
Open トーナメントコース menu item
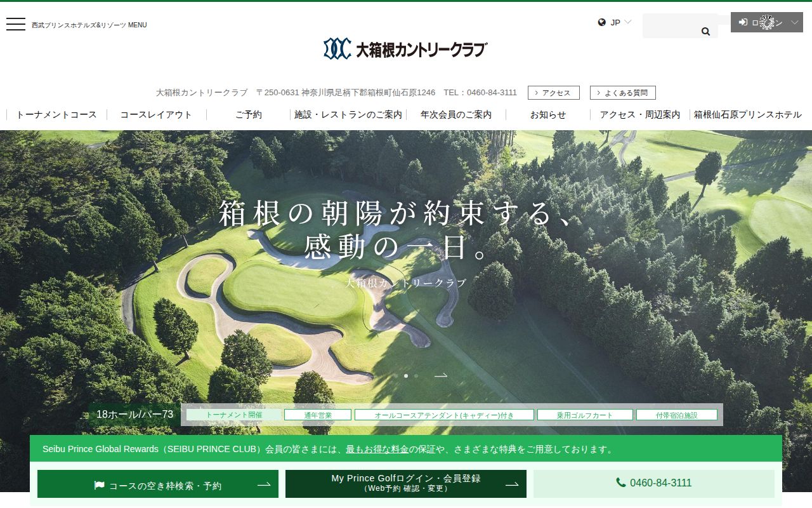click(x=56, y=115)
